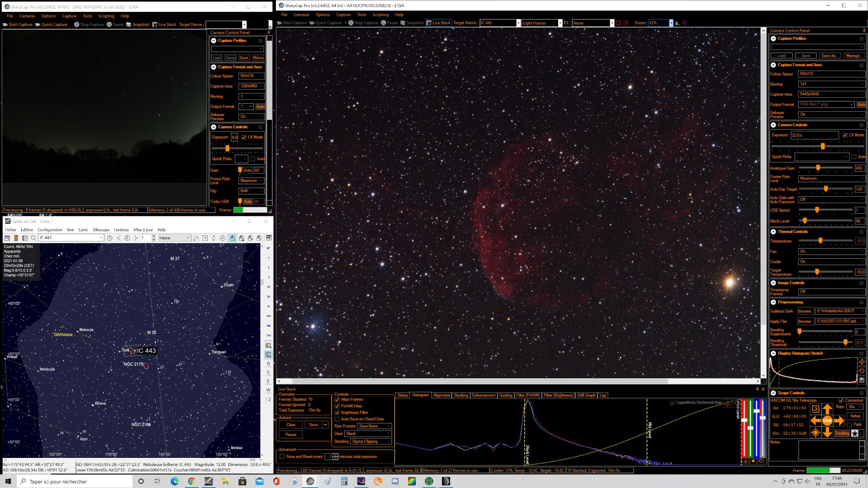Image resolution: width=868 pixels, height=488 pixels.
Task: Click the Tracking button in Scope Controls
Action: (842, 433)
